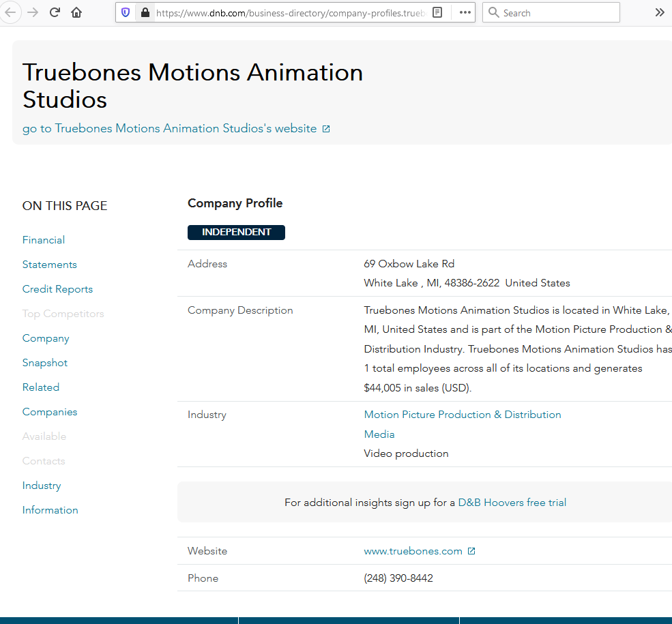This screenshot has width=672, height=624.
Task: Jump to Snapshot in sidebar
Action: pos(45,363)
